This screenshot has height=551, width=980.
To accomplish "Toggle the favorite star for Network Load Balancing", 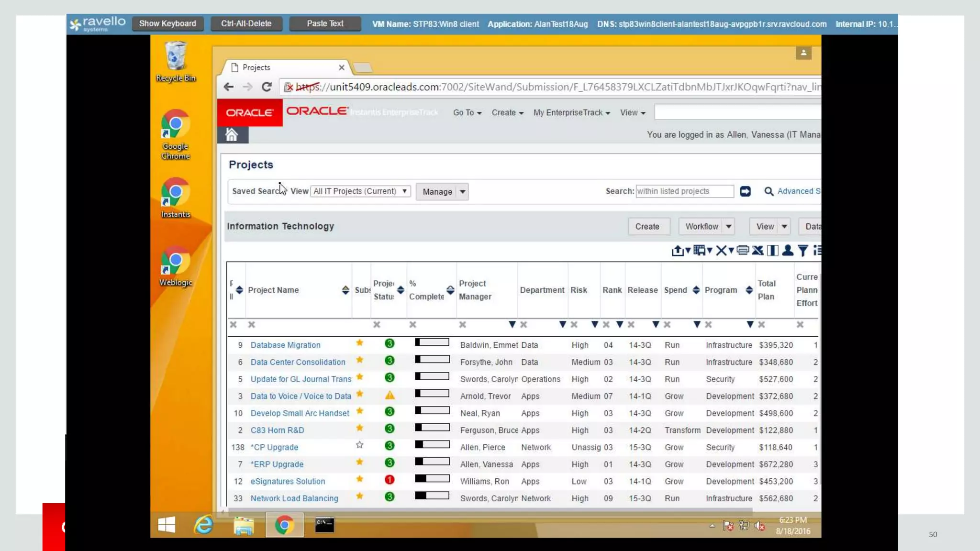I will click(x=360, y=496).
